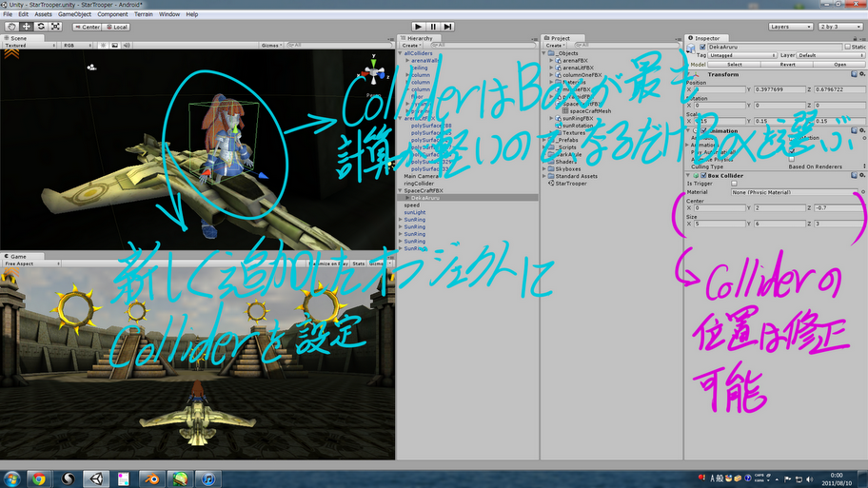Open Transform component gear settings
This screenshot has height=488, width=868.
(862, 74)
